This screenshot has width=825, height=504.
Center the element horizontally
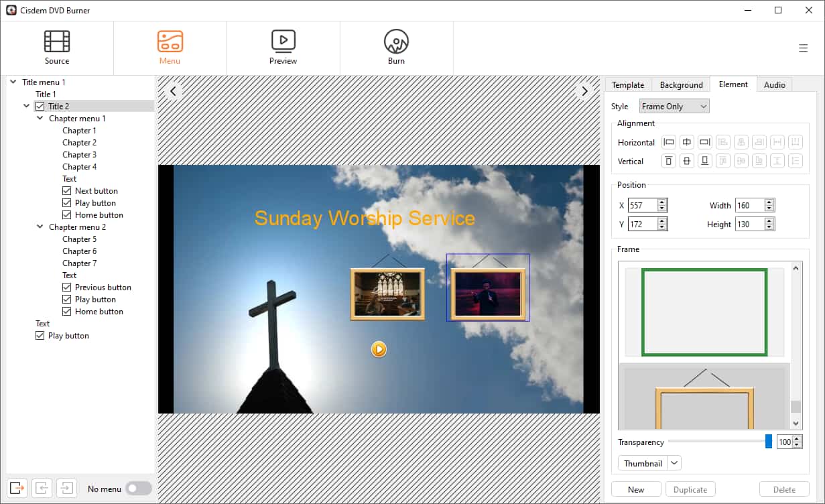tap(686, 142)
